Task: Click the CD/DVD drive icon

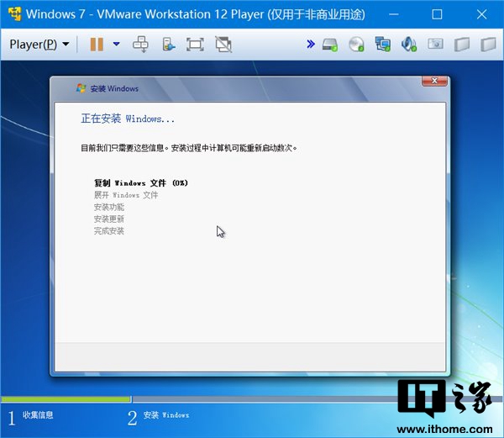Action: (x=356, y=44)
